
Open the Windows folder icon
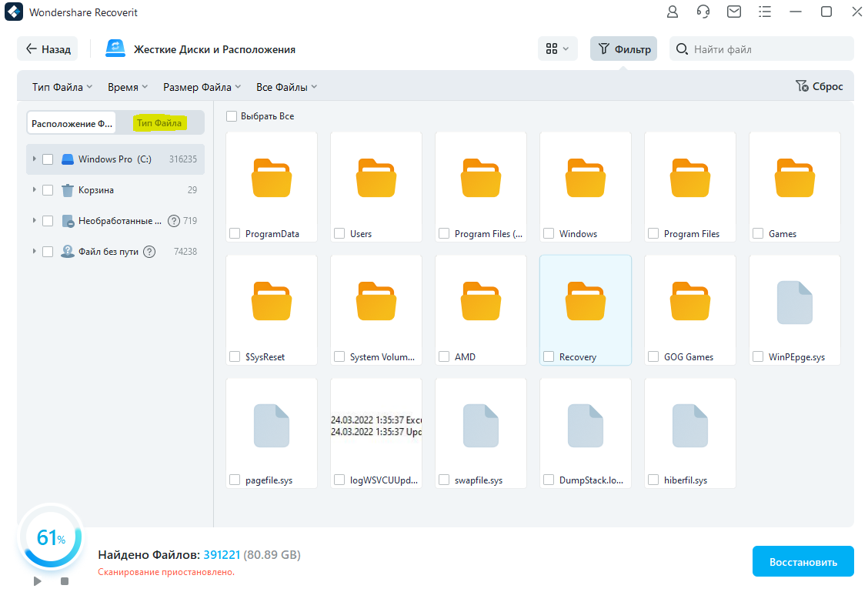coord(585,178)
